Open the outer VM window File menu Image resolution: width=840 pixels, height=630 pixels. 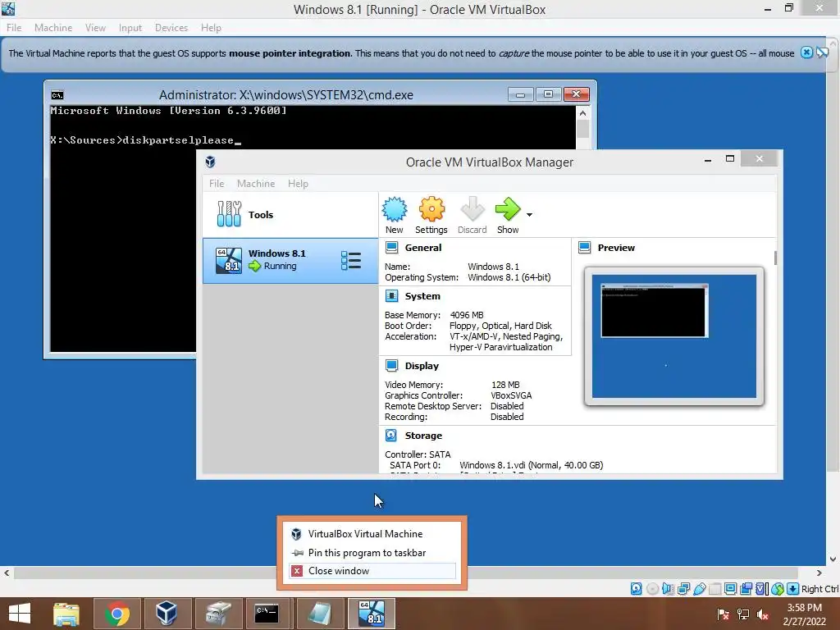click(x=14, y=27)
